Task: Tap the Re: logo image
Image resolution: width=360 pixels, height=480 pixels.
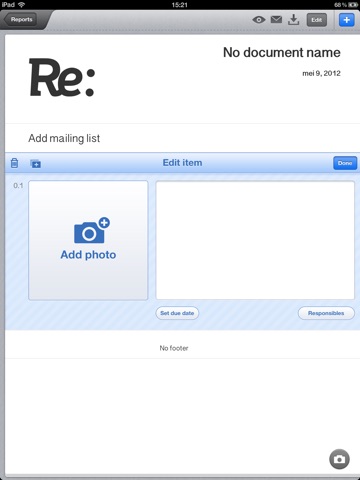Action: (x=62, y=78)
